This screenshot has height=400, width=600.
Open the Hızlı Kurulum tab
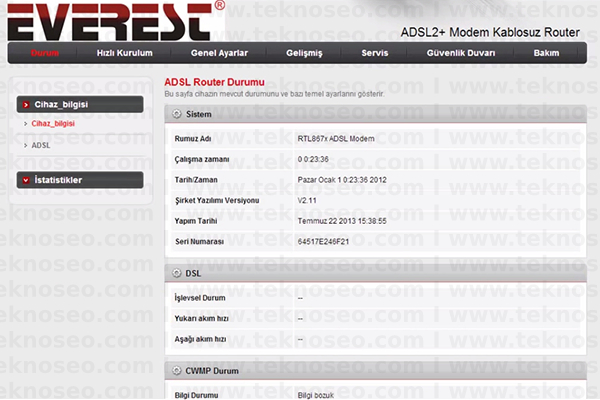coord(124,53)
